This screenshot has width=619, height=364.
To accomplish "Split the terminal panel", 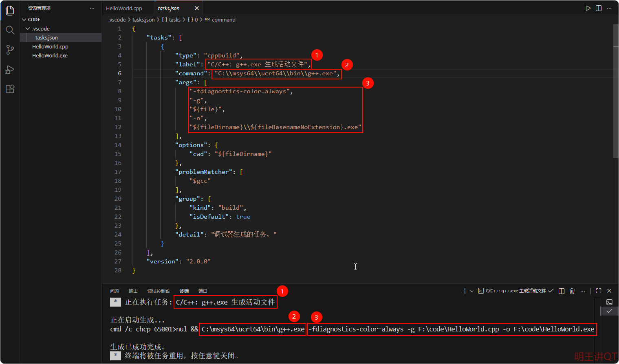I will click(x=562, y=291).
